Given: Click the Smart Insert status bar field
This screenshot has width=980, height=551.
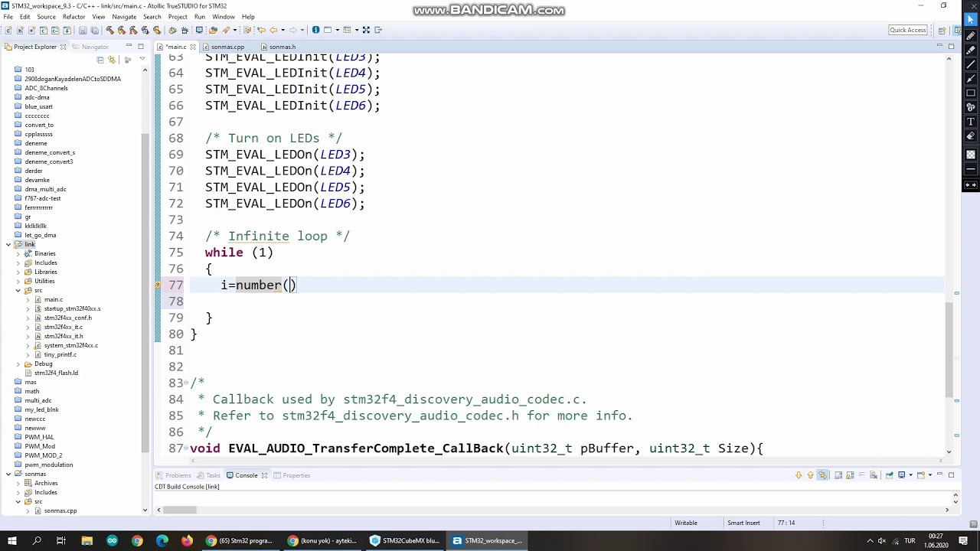Looking at the screenshot, I should click(x=743, y=523).
